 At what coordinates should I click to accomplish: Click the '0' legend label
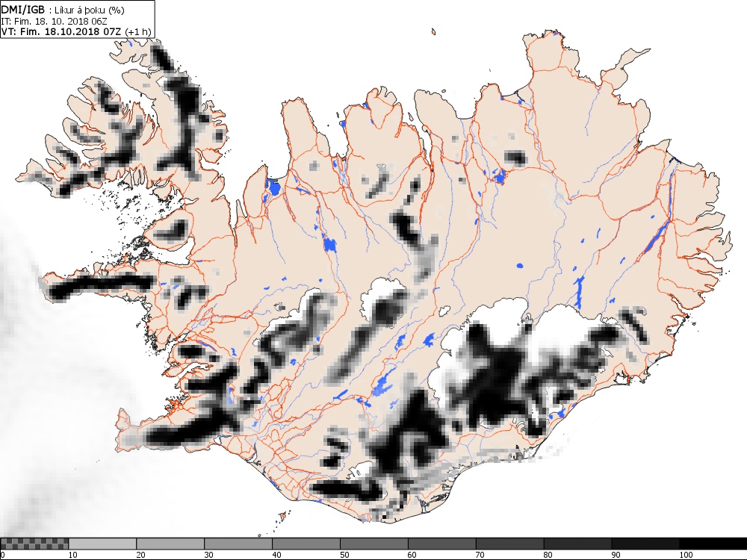pyautogui.click(x=2, y=555)
